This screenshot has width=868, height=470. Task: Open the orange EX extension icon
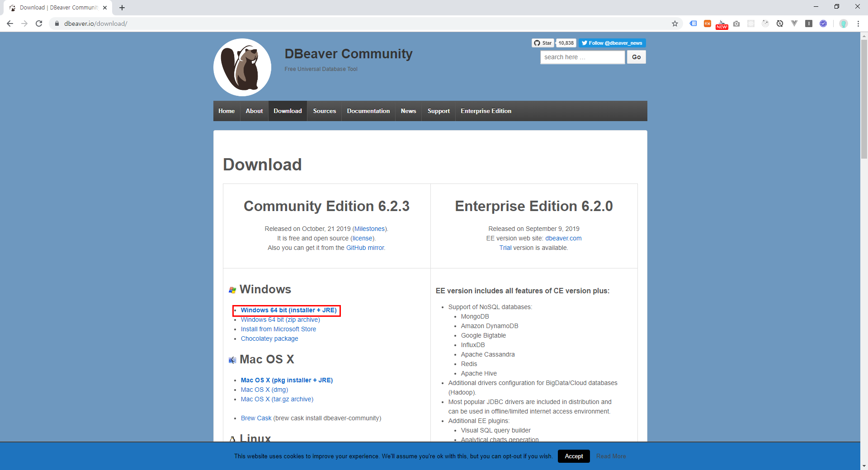(x=708, y=23)
